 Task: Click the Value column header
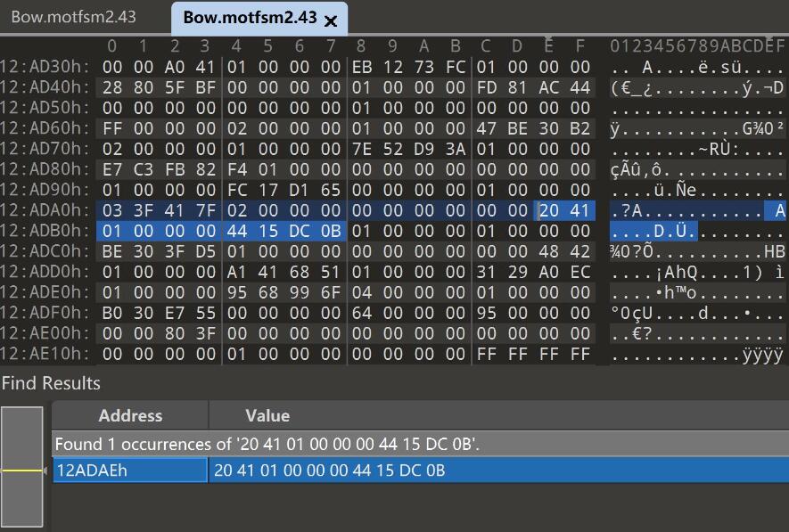point(267,416)
